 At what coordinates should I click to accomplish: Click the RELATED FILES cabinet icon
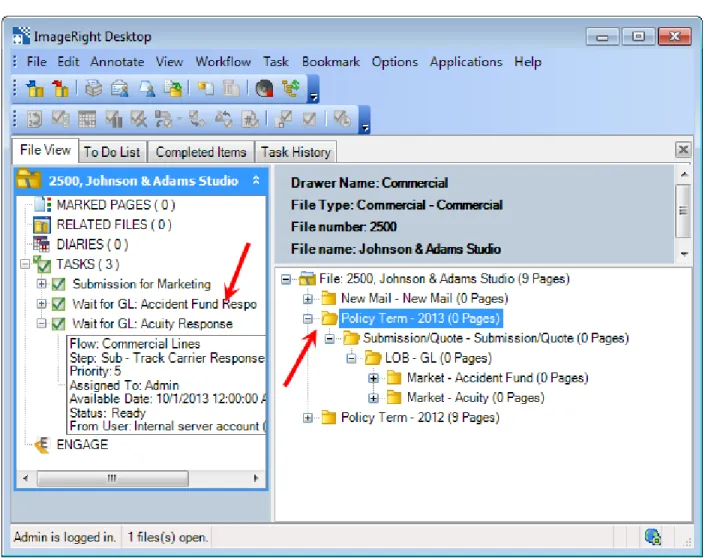42,224
